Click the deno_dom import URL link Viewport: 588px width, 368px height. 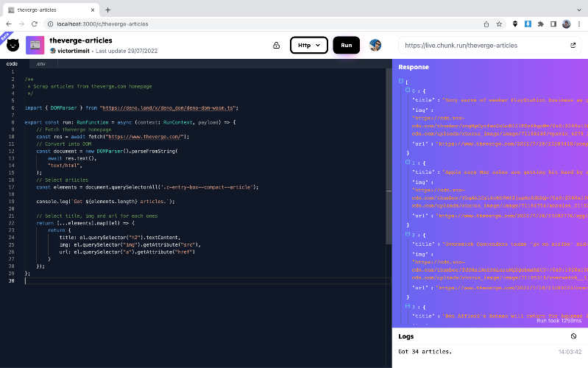click(168, 108)
